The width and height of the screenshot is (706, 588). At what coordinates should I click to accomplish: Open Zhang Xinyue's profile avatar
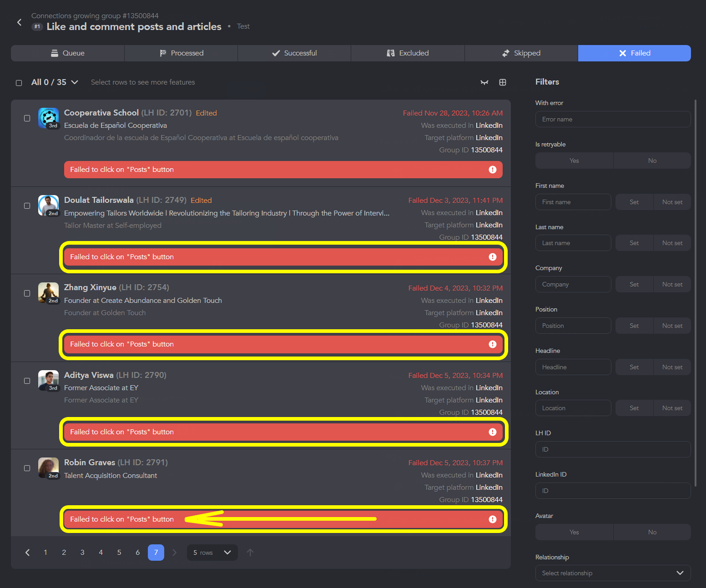pos(48,293)
